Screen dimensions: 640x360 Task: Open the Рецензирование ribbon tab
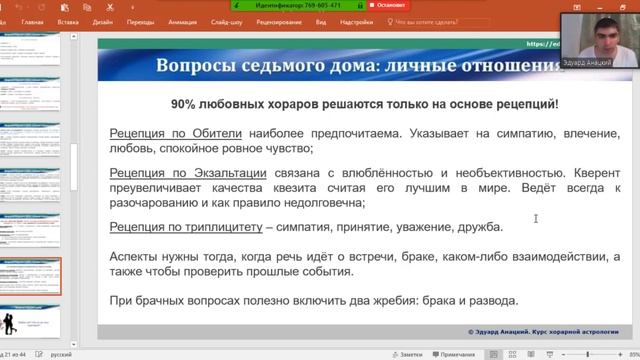[x=279, y=22]
